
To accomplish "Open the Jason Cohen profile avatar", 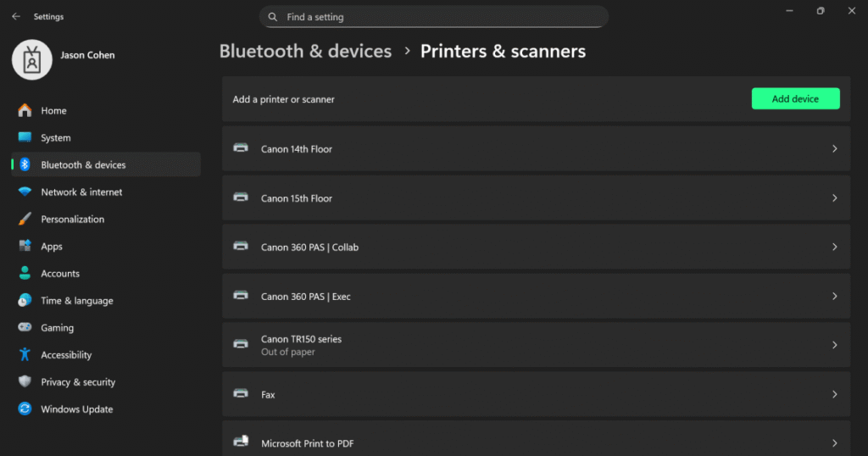I will [x=32, y=59].
